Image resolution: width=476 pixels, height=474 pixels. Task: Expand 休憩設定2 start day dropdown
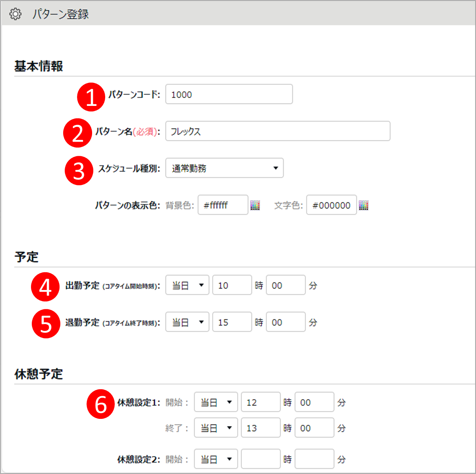[216, 459]
